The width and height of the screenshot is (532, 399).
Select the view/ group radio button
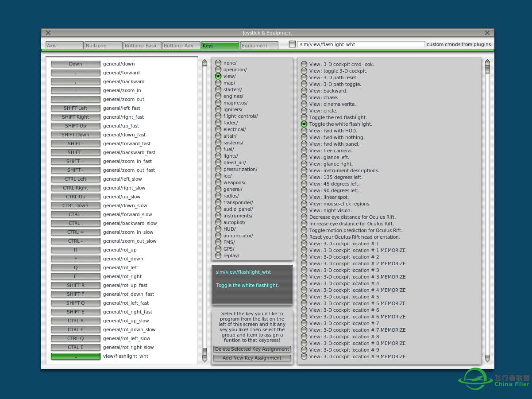[x=218, y=76]
